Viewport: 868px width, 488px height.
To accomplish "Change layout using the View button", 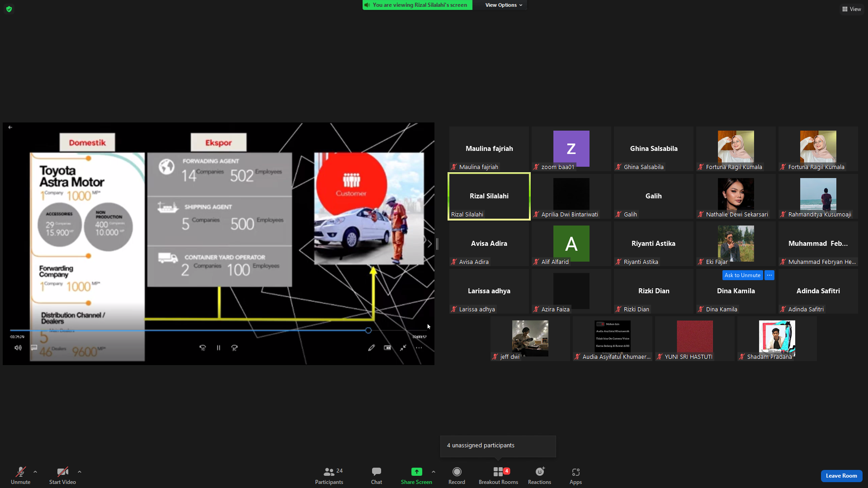I will pyautogui.click(x=851, y=9).
